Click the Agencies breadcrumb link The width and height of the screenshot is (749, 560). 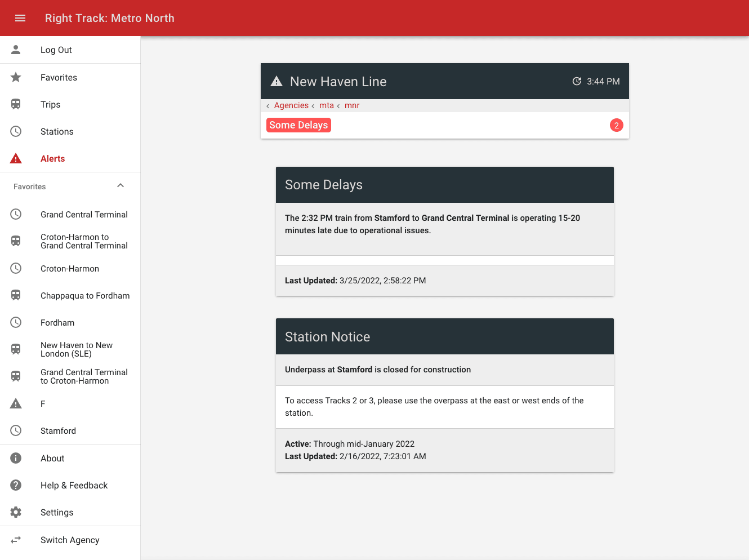291,105
